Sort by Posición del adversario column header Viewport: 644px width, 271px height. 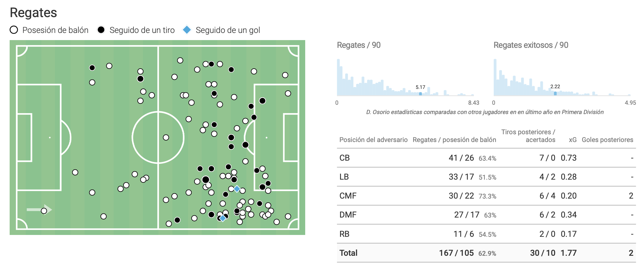point(373,140)
